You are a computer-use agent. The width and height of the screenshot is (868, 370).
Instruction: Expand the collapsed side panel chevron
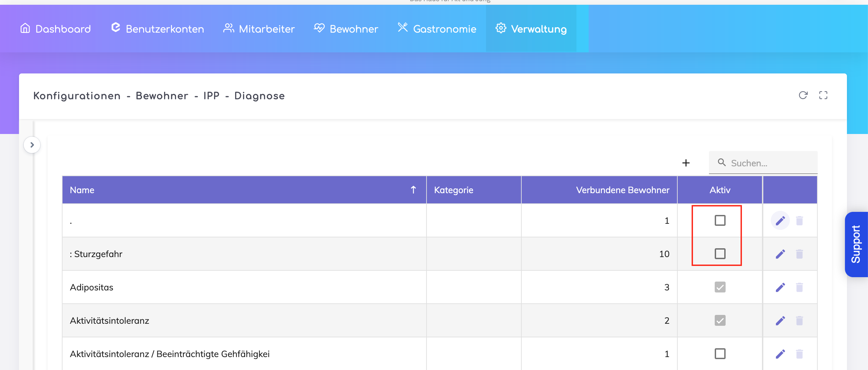coord(32,145)
